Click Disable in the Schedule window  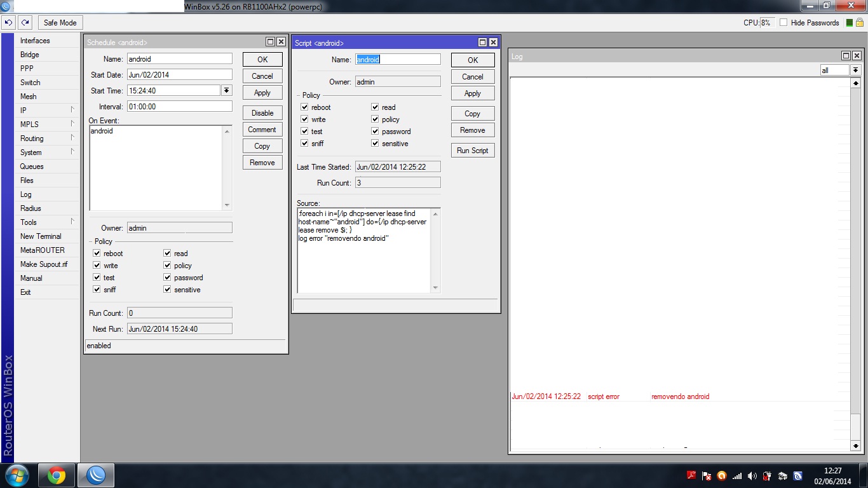(262, 113)
